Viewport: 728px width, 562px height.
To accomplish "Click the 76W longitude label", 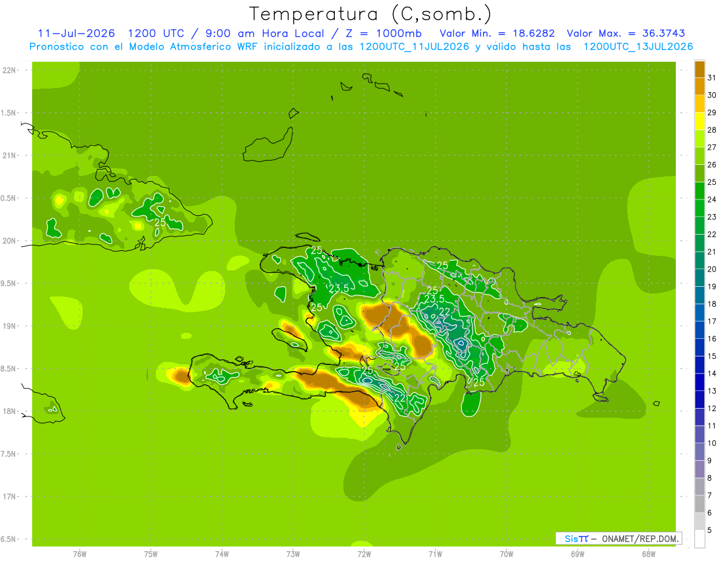I will point(79,554).
